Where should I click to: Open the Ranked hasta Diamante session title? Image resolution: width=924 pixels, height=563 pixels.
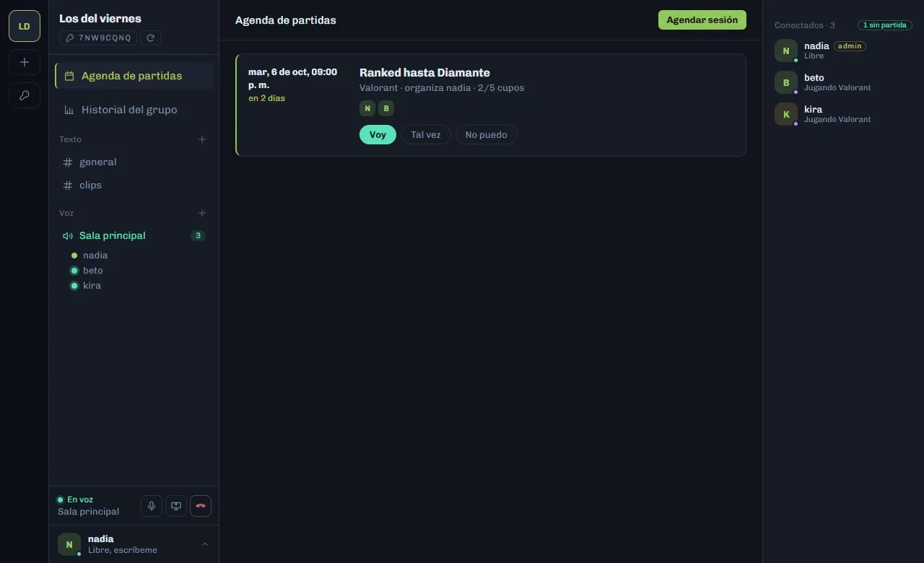(424, 73)
